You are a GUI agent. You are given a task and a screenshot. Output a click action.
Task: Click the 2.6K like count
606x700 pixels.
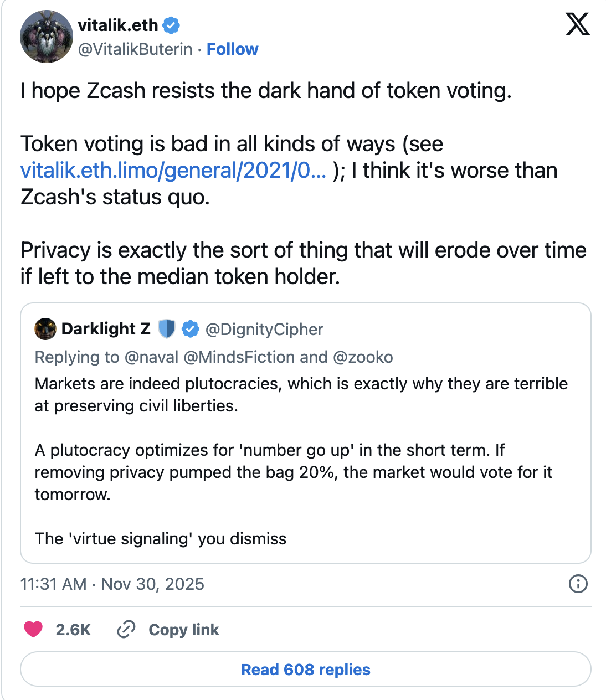click(x=73, y=630)
